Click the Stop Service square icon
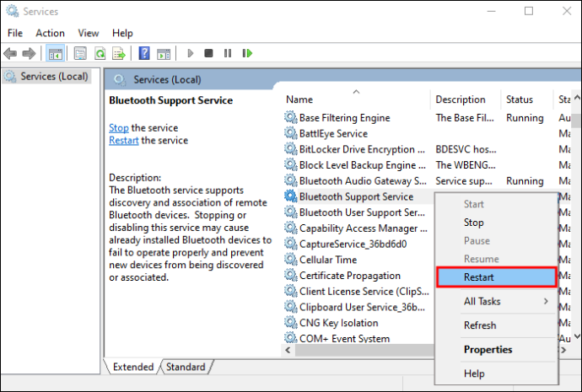Image resolution: width=582 pixels, height=392 pixels. (x=208, y=53)
